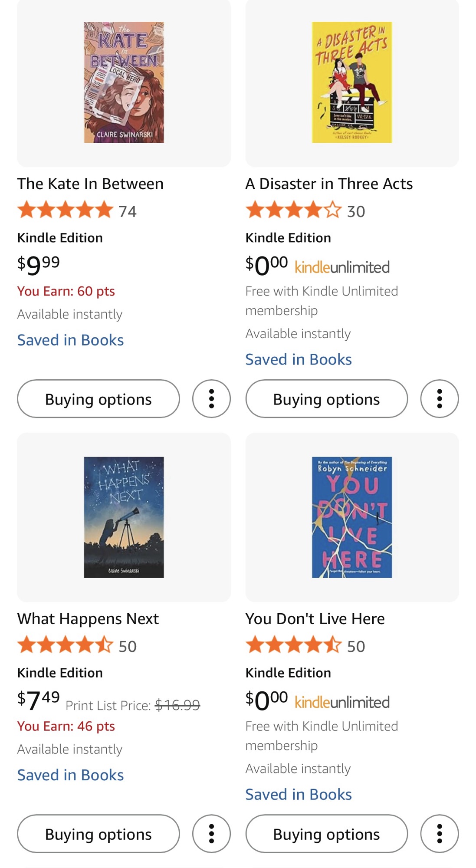Tap star rating of A Disaster in Three Acts
476x868 pixels.
(293, 210)
